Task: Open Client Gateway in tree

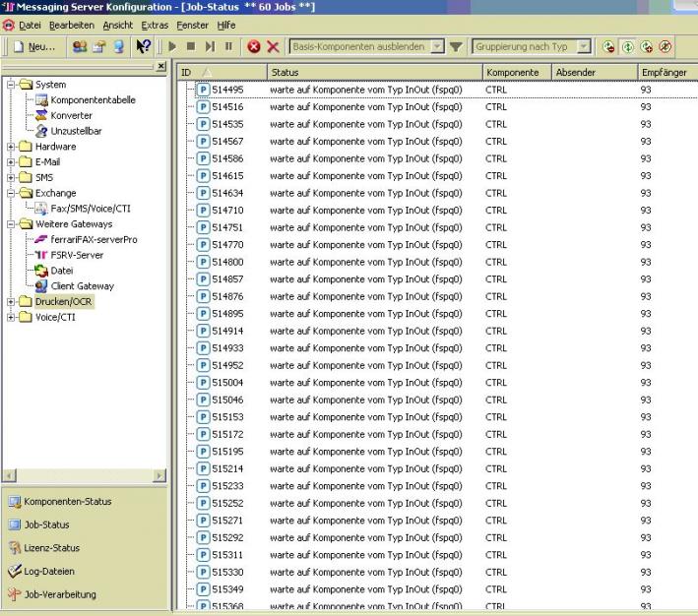Action: tap(82, 286)
